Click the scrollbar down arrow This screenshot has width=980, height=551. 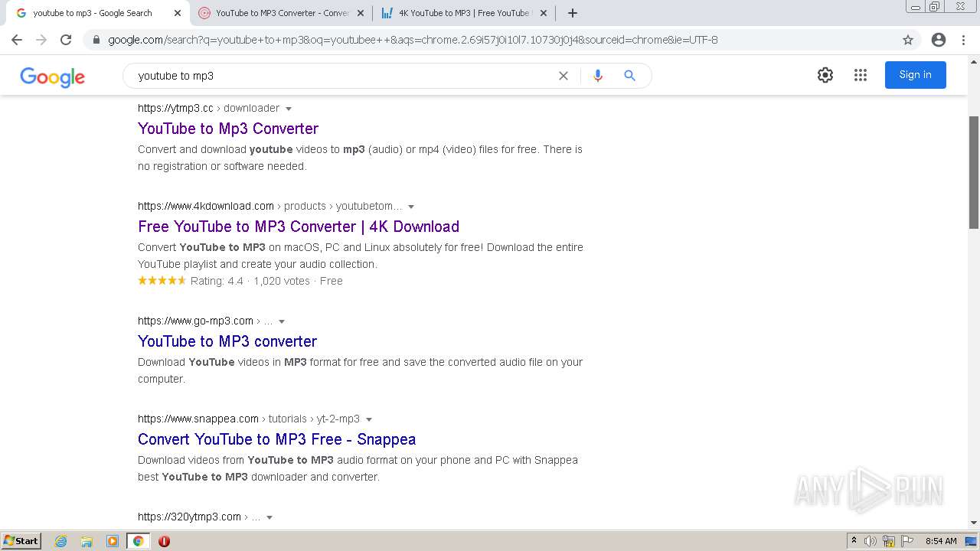(x=974, y=523)
